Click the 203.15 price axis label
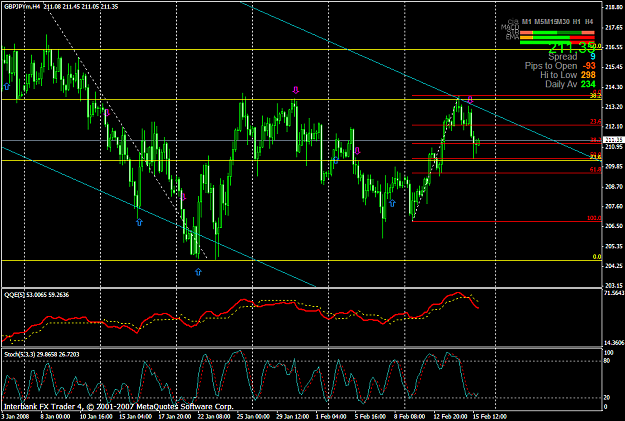The height and width of the screenshot is (421, 625). click(x=614, y=285)
